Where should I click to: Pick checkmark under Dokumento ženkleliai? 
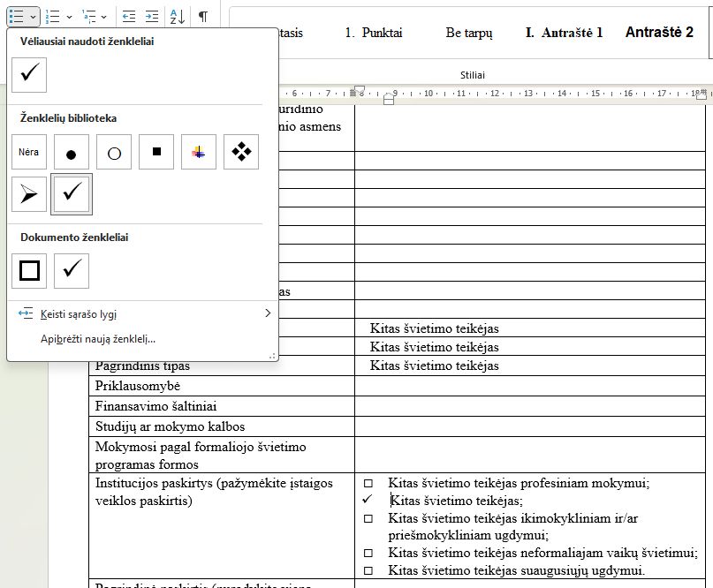pos(72,270)
